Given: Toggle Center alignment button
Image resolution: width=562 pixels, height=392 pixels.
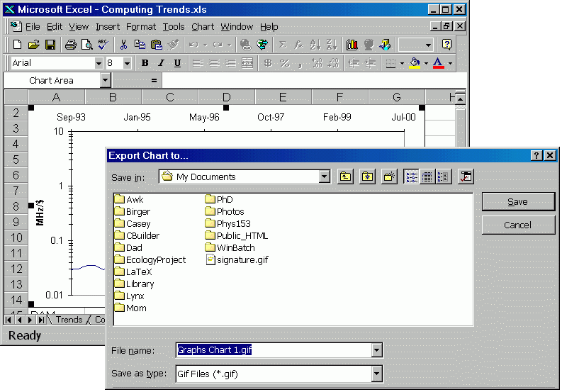Looking at the screenshot, I should point(214,63).
